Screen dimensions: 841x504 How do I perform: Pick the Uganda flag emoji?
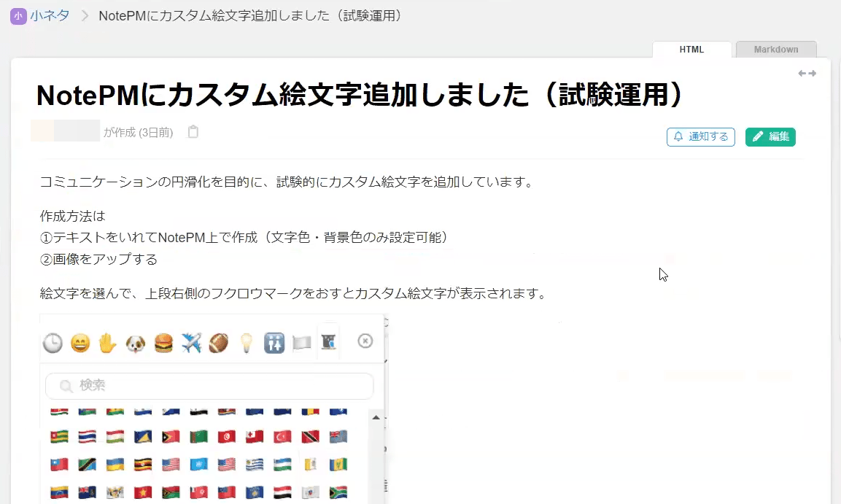click(x=143, y=465)
